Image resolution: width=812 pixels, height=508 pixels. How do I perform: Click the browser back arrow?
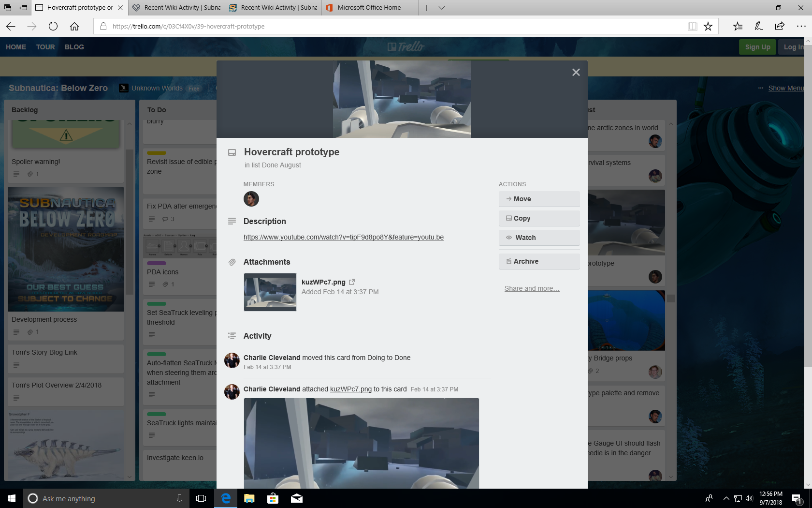point(11,26)
